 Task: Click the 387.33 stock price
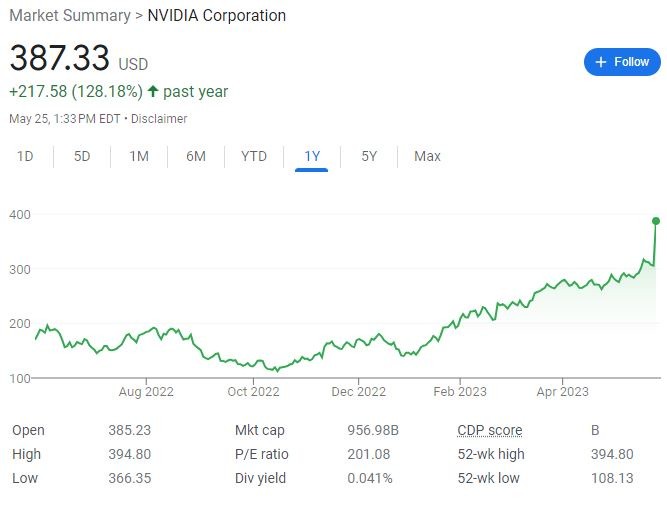(60, 58)
